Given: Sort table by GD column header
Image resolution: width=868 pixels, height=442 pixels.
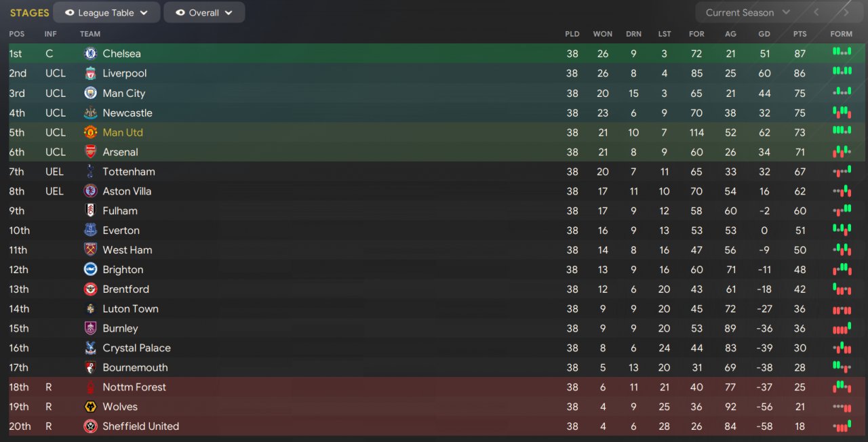Looking at the screenshot, I should [x=764, y=34].
